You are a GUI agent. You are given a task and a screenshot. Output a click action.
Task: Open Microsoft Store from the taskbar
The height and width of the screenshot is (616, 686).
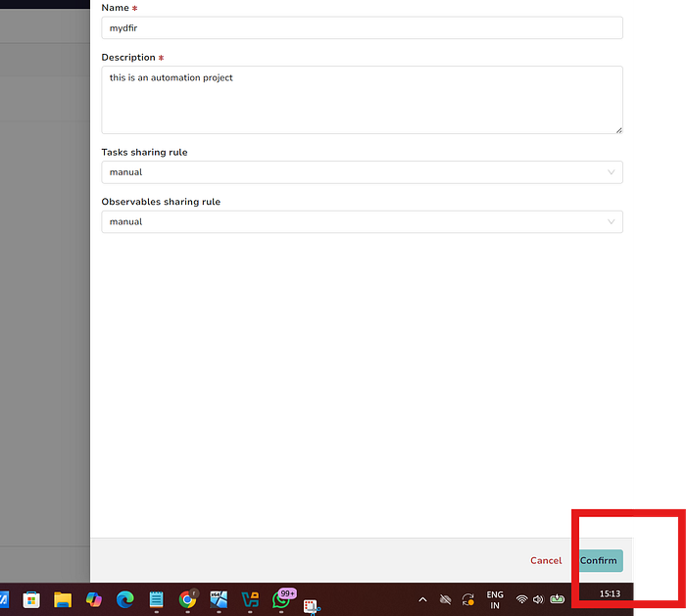click(31, 599)
